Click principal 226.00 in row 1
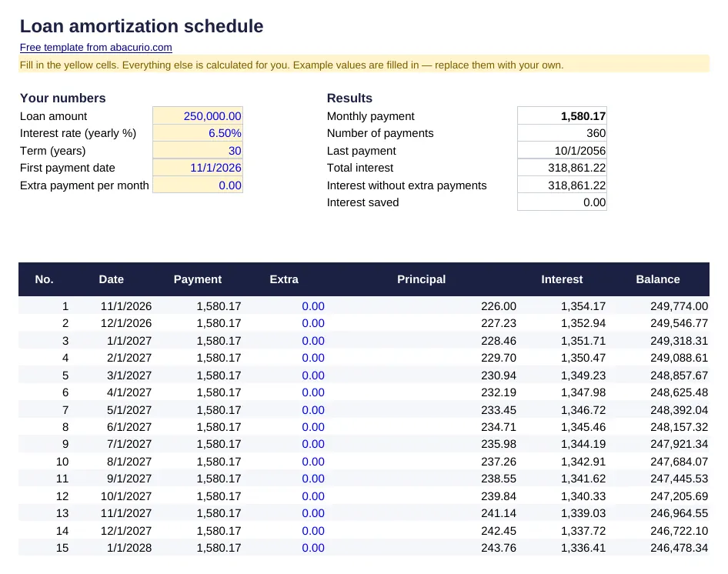The width and height of the screenshot is (728, 574). coord(499,306)
